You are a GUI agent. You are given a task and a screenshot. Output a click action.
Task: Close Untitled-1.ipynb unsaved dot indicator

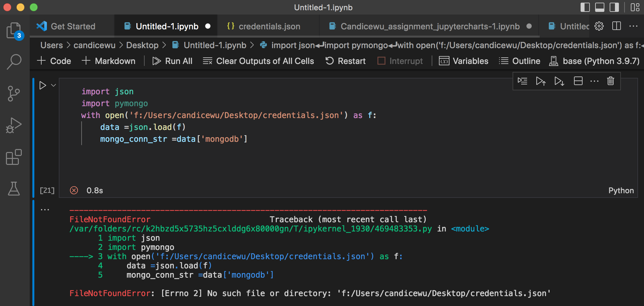(208, 26)
